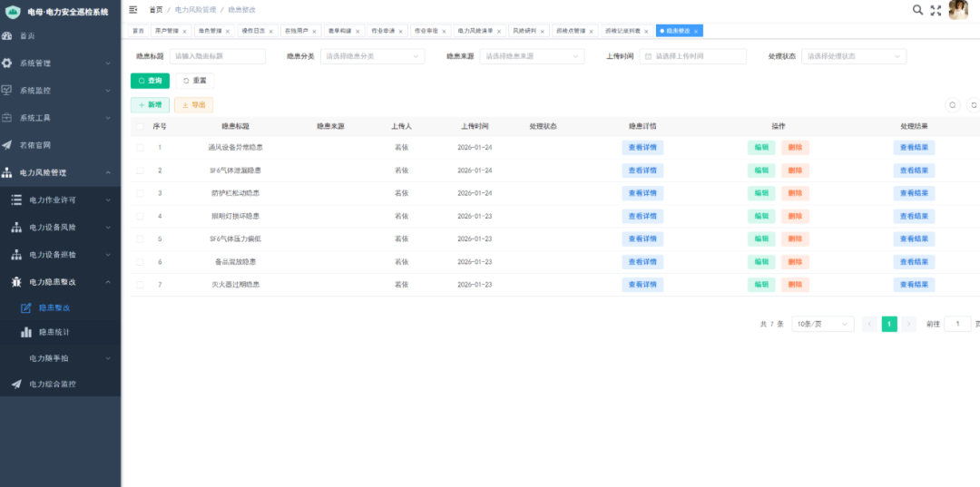This screenshot has width=980, height=487.
Task: Click the 隐患标题 input field
Action: (x=218, y=56)
